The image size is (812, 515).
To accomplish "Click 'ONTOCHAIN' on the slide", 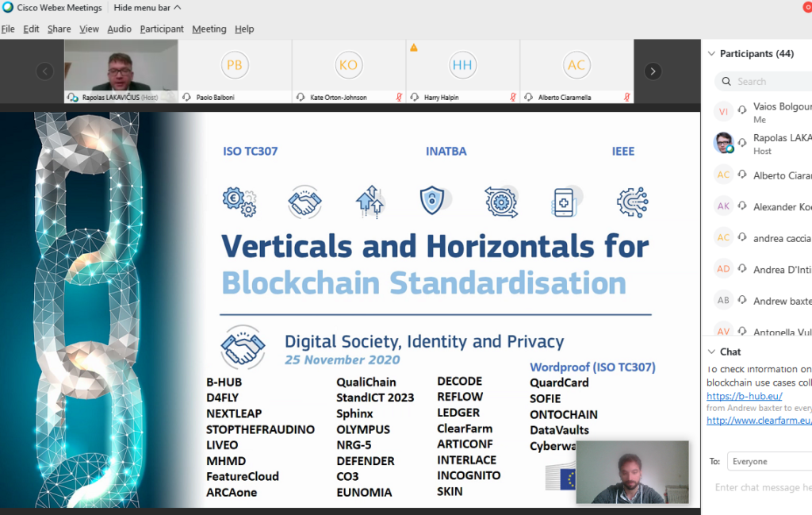I will click(x=564, y=414).
